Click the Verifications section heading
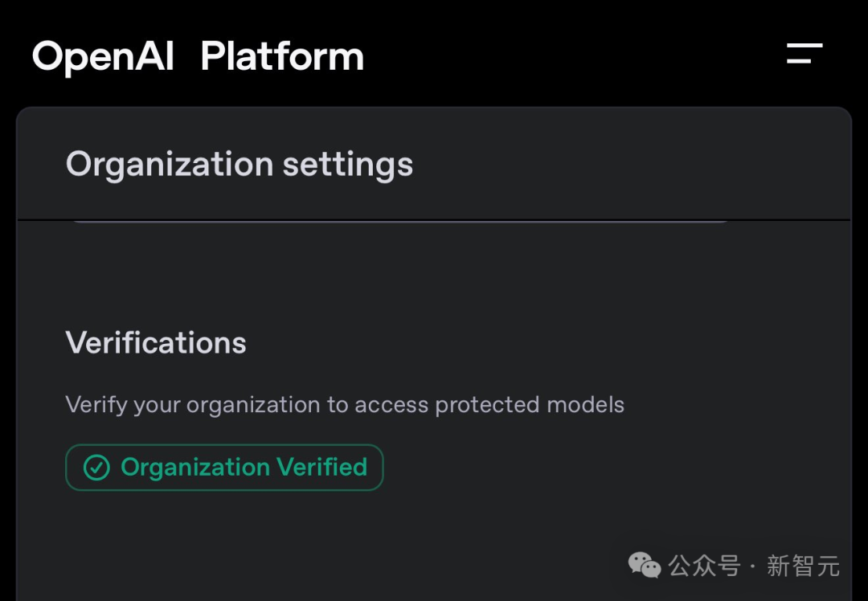 156,343
